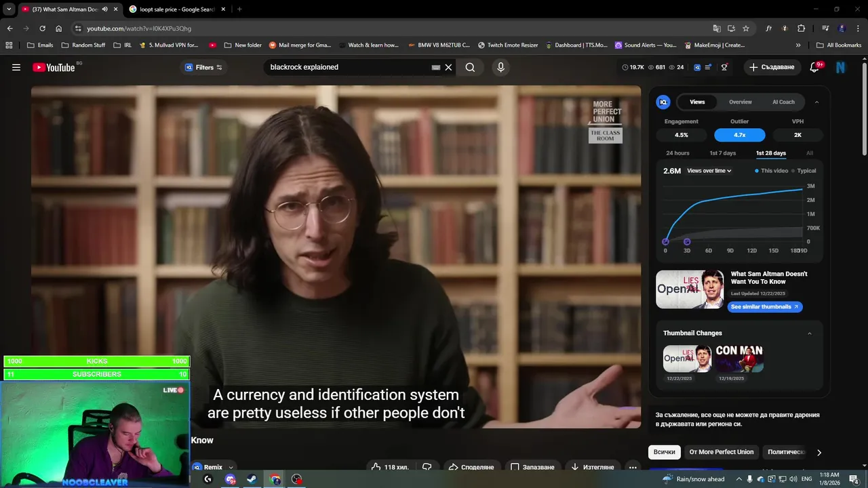
Task: Click See similar thumbnails button
Action: click(765, 307)
